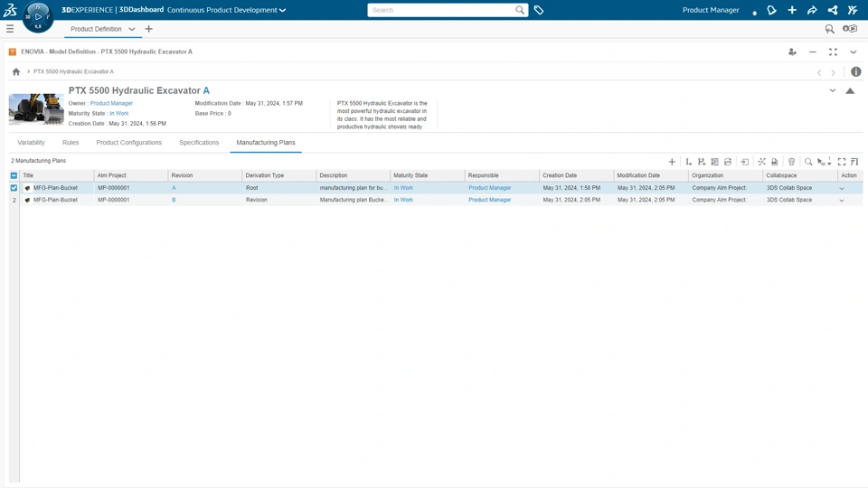Screen dimensions: 868x488
Task: Click the Share arrow icon in top bar
Action: pyautogui.click(x=812, y=10)
